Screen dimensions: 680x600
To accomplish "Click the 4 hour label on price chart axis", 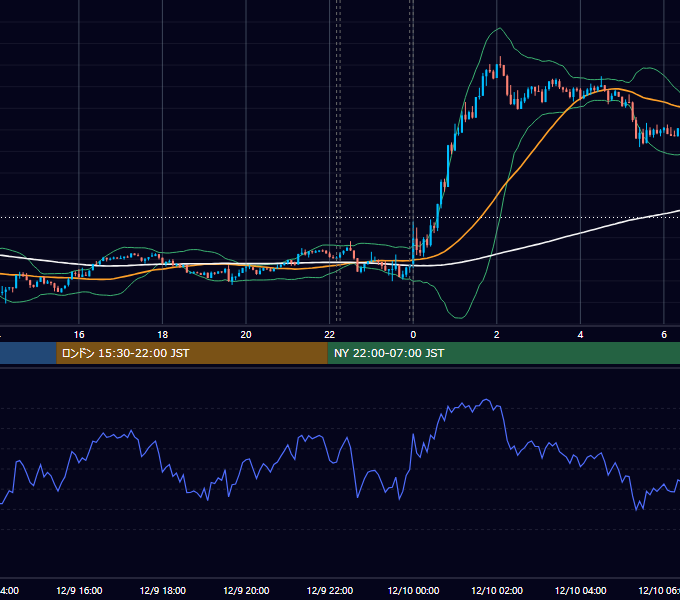I will (580, 335).
